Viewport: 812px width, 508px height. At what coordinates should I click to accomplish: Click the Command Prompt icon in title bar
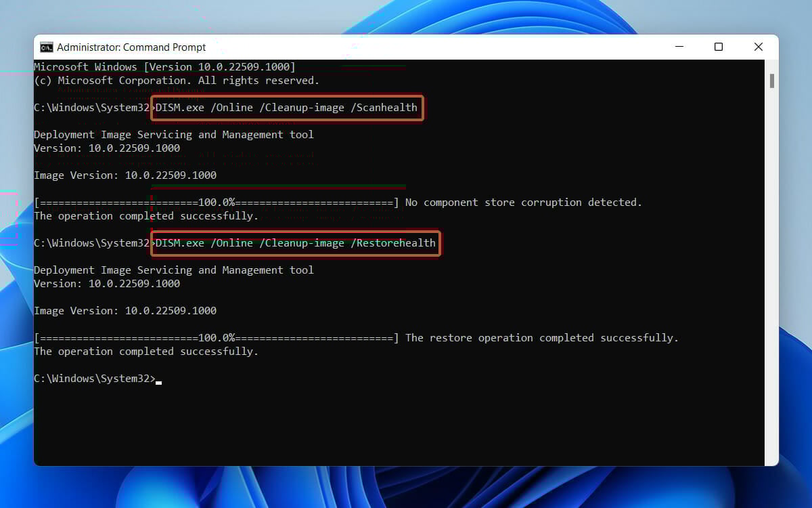click(x=47, y=47)
